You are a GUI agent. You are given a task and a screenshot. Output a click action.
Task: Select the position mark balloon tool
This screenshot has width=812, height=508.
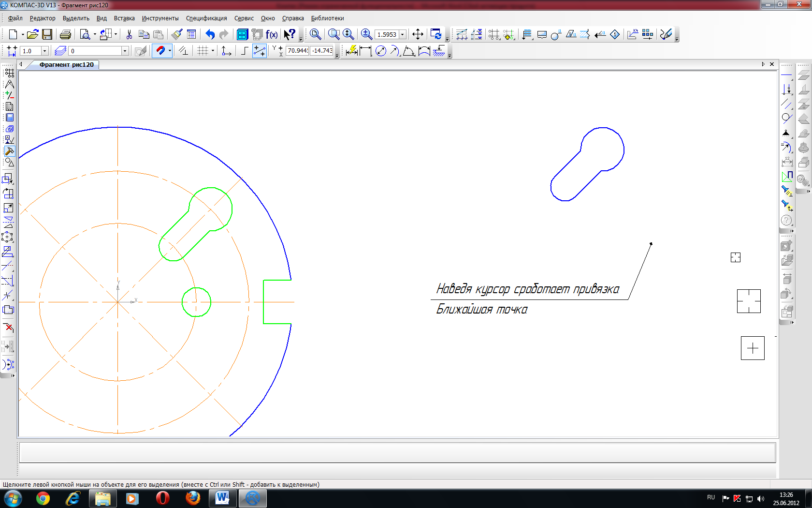click(x=556, y=34)
